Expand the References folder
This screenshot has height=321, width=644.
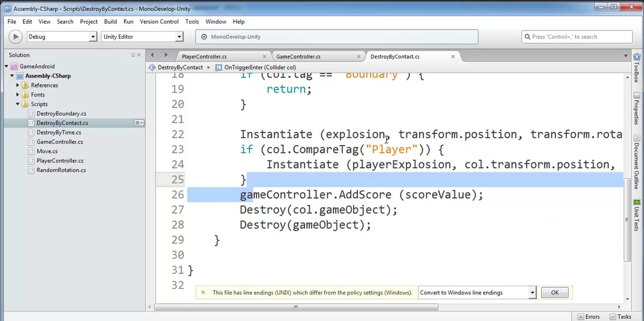(x=18, y=85)
